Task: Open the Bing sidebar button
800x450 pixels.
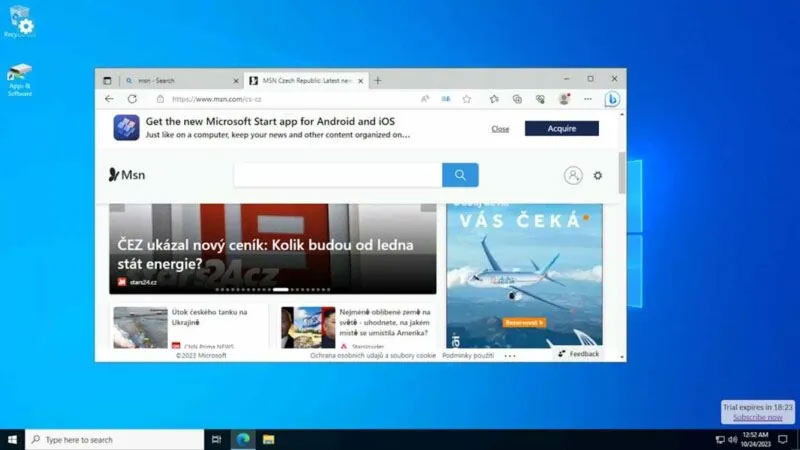Action: 612,99
